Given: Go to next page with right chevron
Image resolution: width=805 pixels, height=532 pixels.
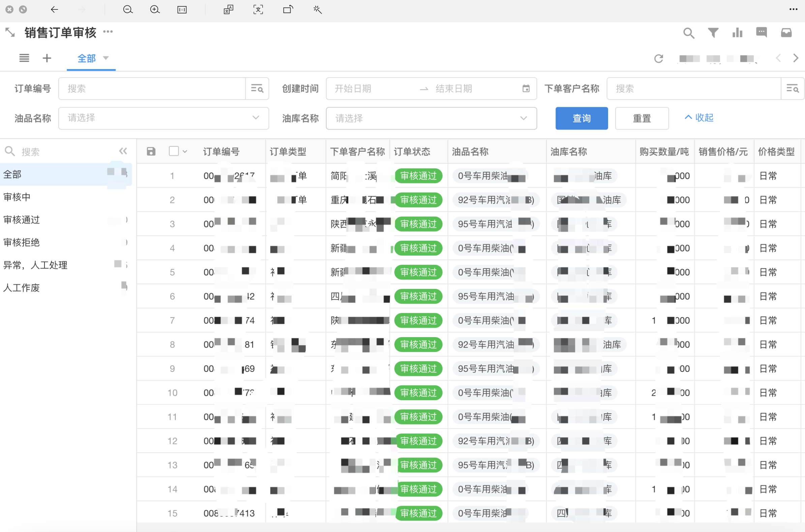Looking at the screenshot, I should (x=796, y=58).
